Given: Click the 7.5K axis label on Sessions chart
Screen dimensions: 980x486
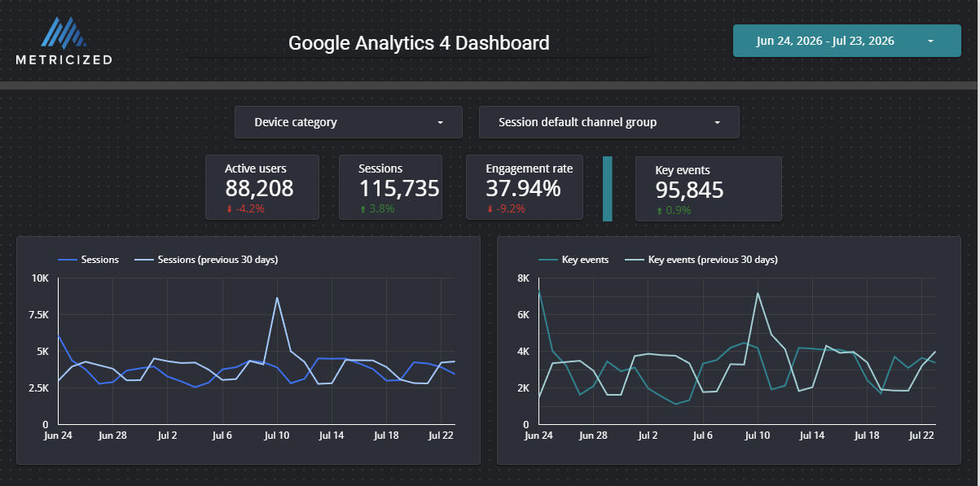Looking at the screenshot, I should pyautogui.click(x=38, y=315).
